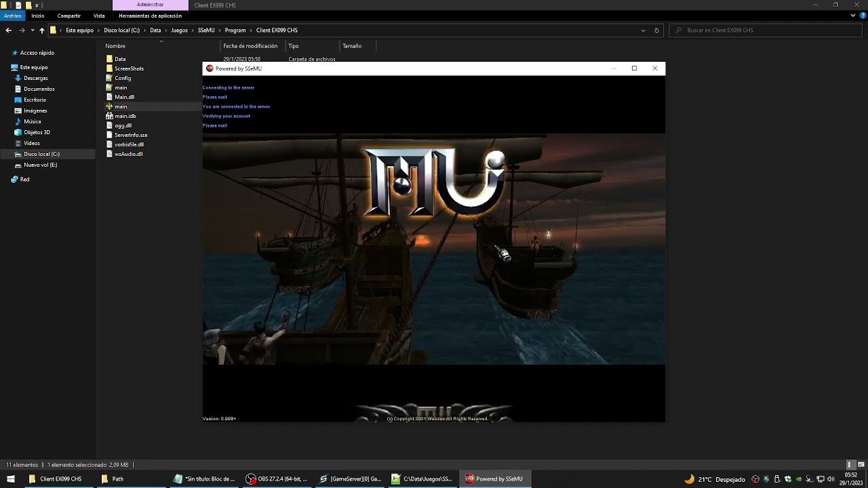Click 'Juegos' in the address path
Viewport: 868px width, 488px height.
179,30
